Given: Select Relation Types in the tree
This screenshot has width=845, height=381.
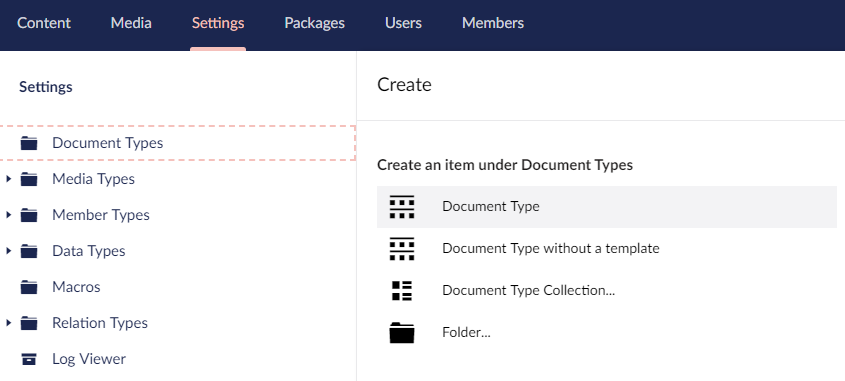Looking at the screenshot, I should point(100,323).
